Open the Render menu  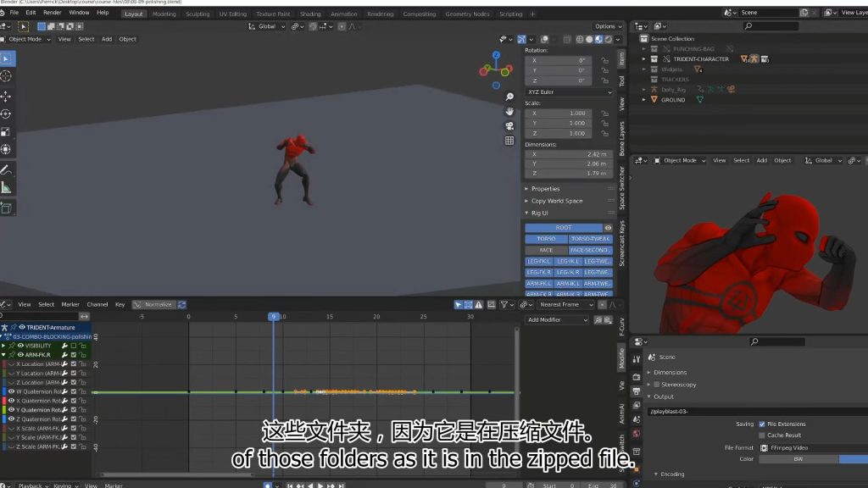click(52, 12)
